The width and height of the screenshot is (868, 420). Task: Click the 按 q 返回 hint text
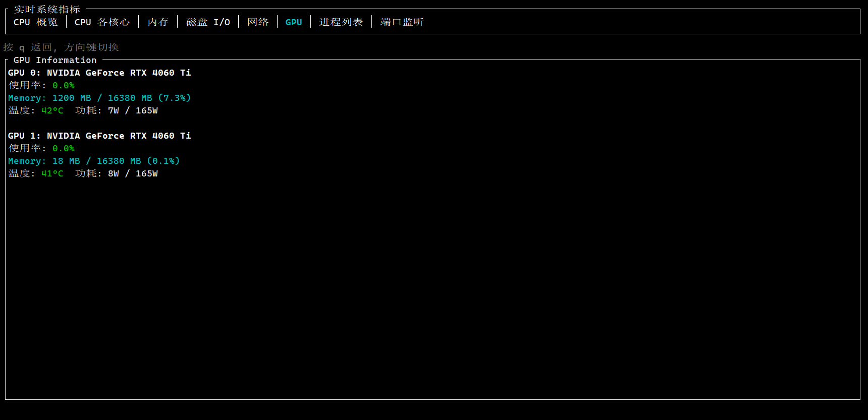(61, 47)
